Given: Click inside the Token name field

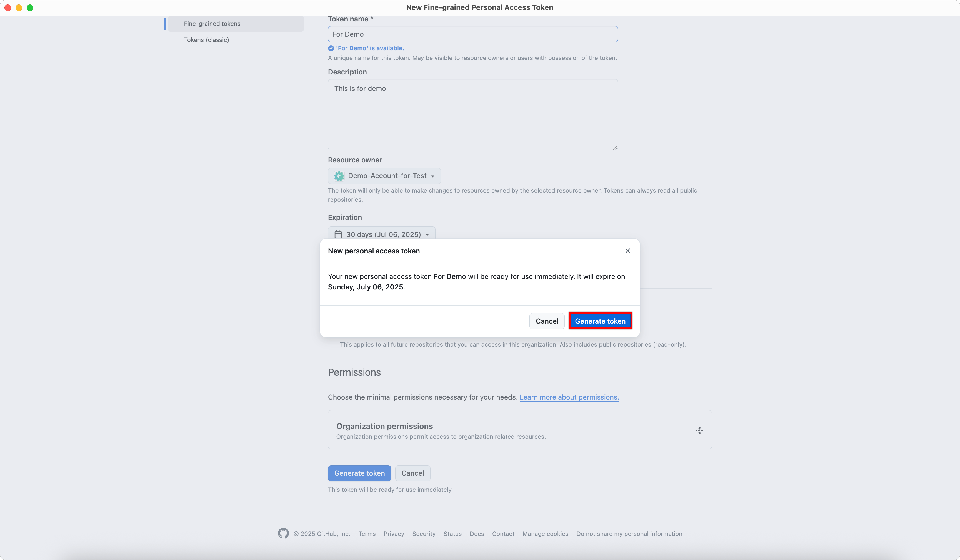Looking at the screenshot, I should pos(472,34).
